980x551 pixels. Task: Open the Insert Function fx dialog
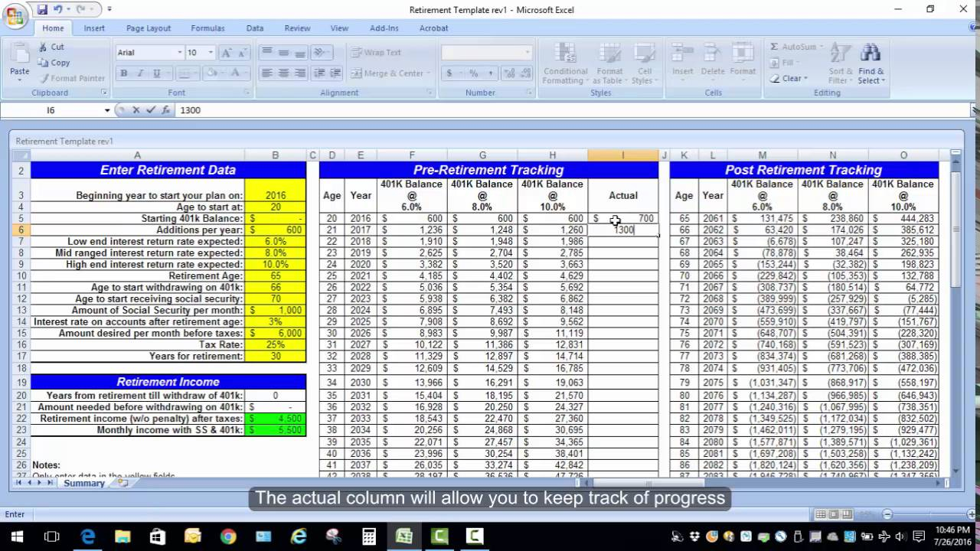(165, 110)
